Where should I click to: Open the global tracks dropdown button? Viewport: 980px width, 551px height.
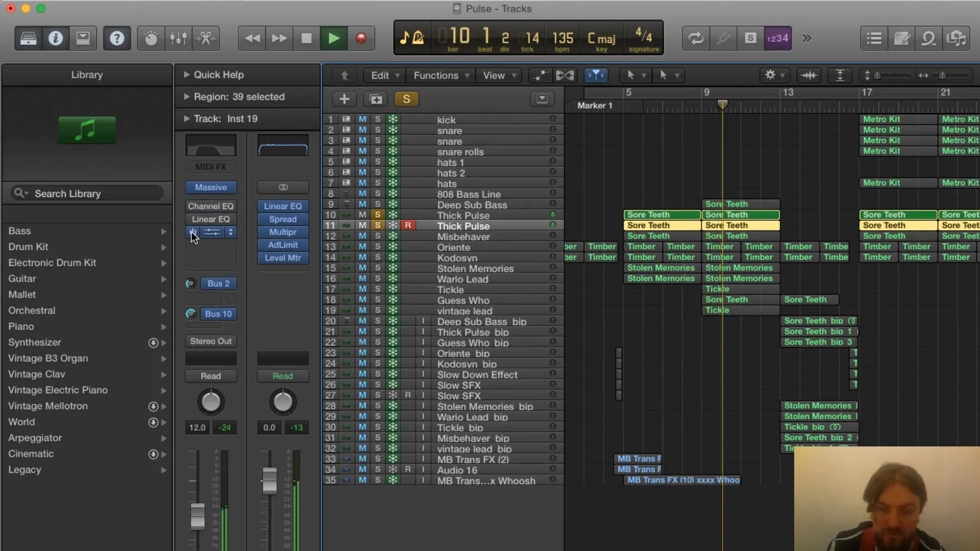(542, 98)
